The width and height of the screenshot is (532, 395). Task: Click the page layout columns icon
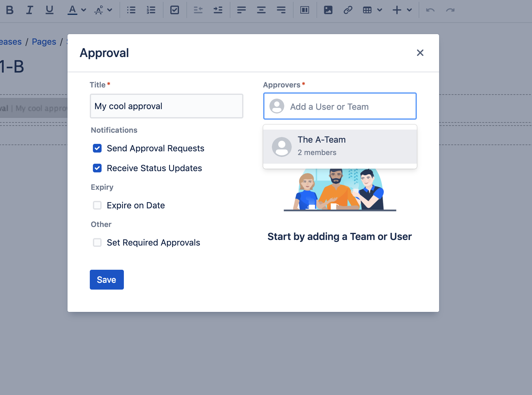[x=305, y=10]
